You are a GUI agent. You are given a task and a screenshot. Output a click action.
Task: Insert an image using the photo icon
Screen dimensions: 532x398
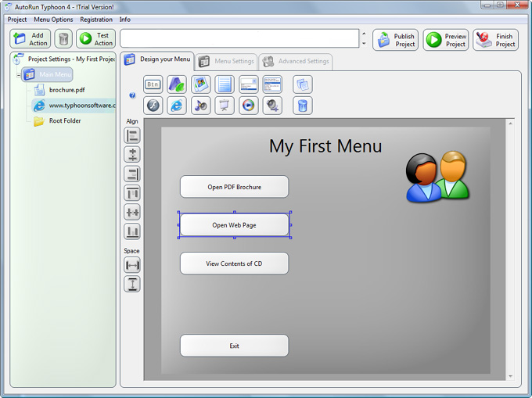click(201, 84)
